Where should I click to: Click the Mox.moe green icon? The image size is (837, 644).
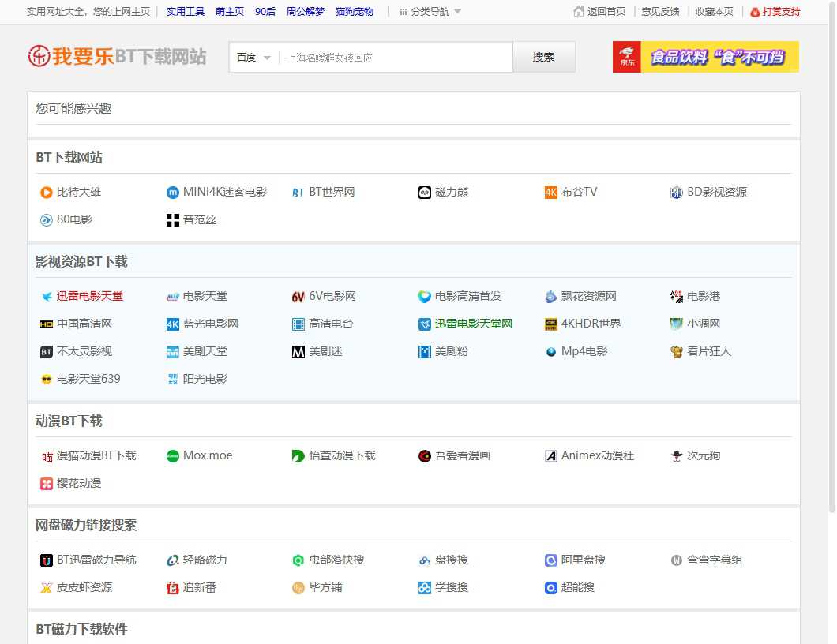click(172, 456)
